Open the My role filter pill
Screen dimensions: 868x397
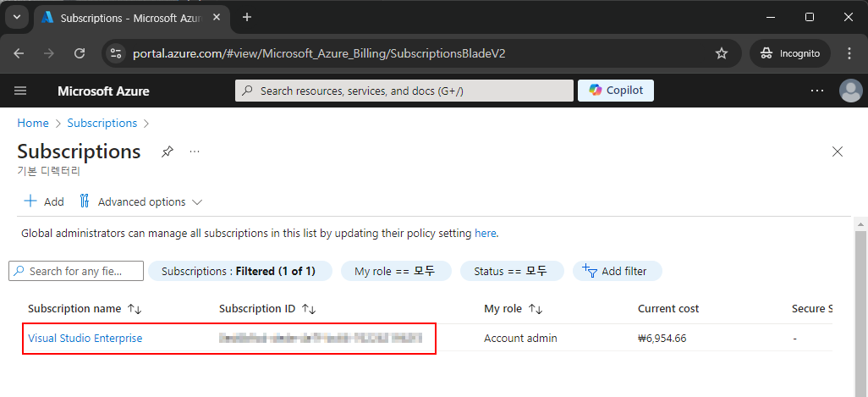[x=396, y=272]
